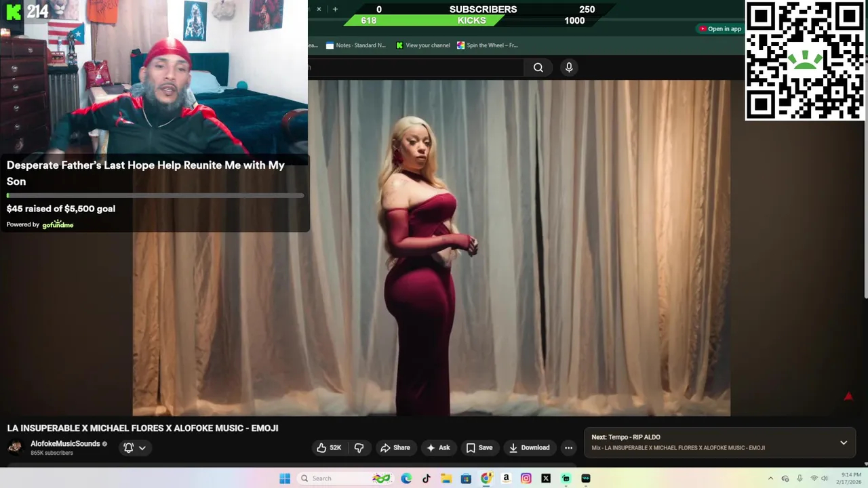This screenshot has height=488, width=868.
Task: Save the video to a playlist
Action: point(479,447)
